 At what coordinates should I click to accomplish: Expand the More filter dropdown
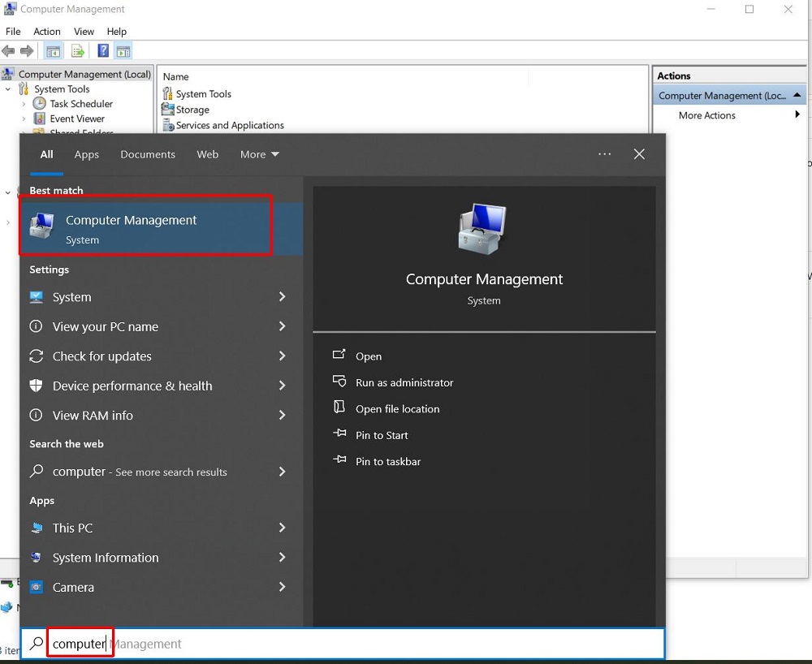point(259,154)
